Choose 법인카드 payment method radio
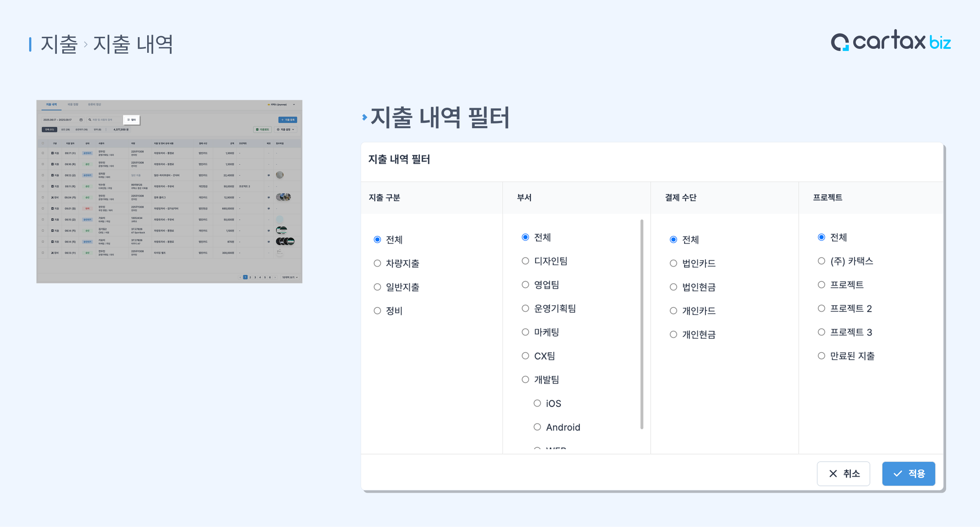Image resolution: width=980 pixels, height=527 pixels. tap(673, 263)
